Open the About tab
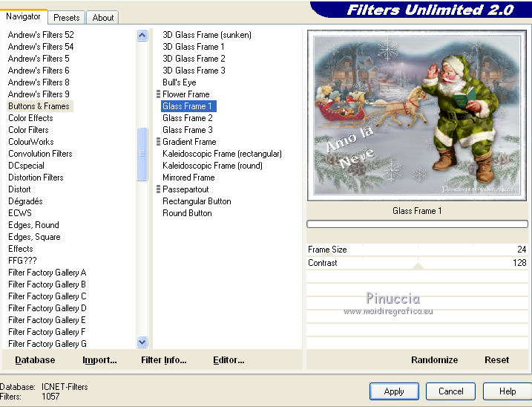Screen dimensions: 532x407 (103, 18)
